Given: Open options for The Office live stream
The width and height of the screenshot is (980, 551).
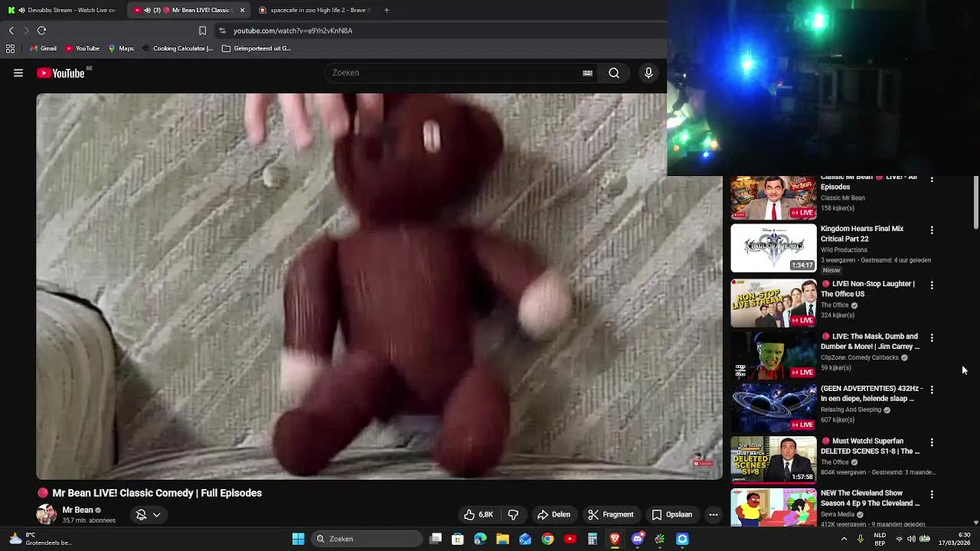Looking at the screenshot, I should [932, 285].
